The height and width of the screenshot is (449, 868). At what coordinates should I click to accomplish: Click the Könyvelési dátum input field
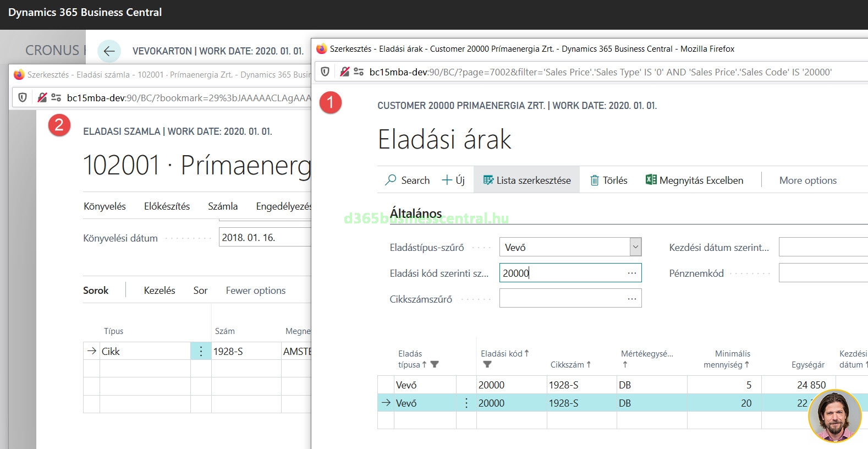click(x=264, y=238)
